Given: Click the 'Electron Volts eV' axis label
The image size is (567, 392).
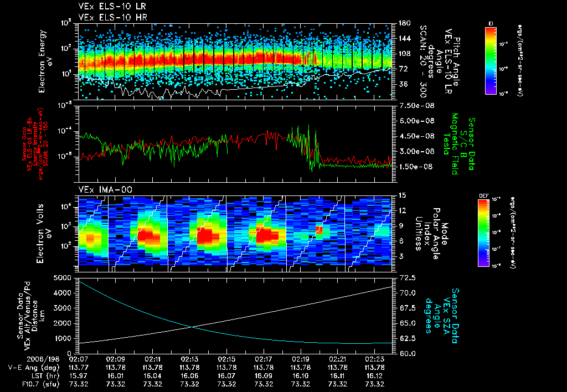Looking at the screenshot, I should click(44, 234).
